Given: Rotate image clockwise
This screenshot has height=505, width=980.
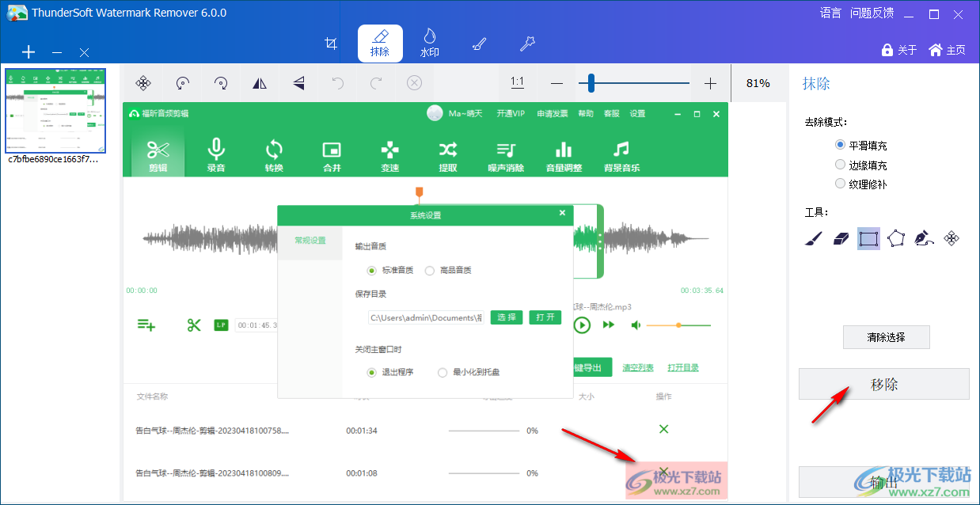Looking at the screenshot, I should pos(221,82).
